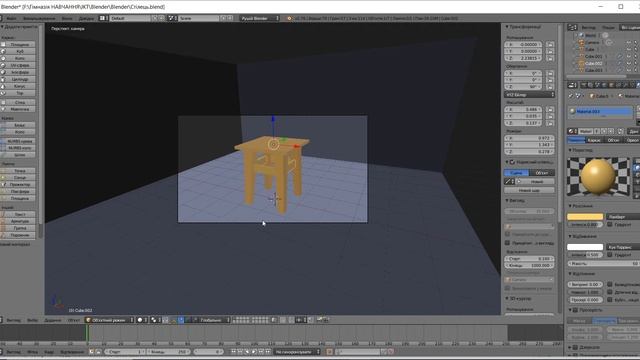640x360 pixels.
Task: Add an Арматура object
Action: click(x=20, y=221)
